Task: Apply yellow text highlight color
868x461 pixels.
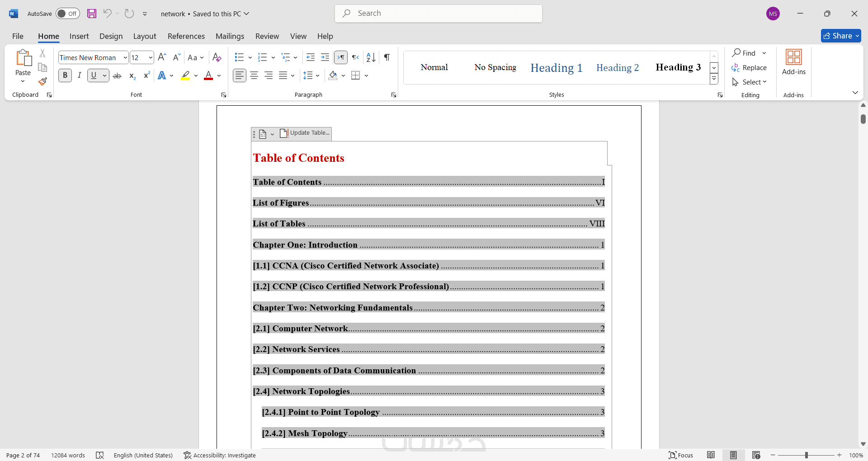Action: point(185,75)
